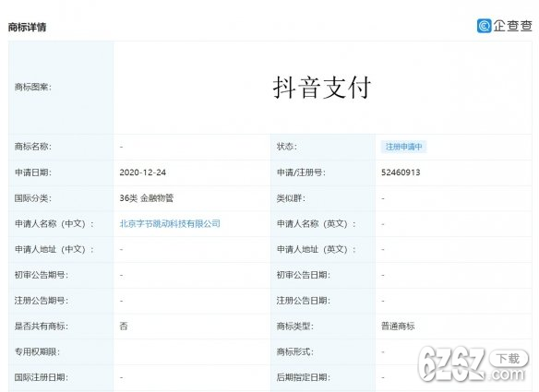The image size is (539, 392).
Task: Click the 申请日期 label
Action: tap(33, 172)
